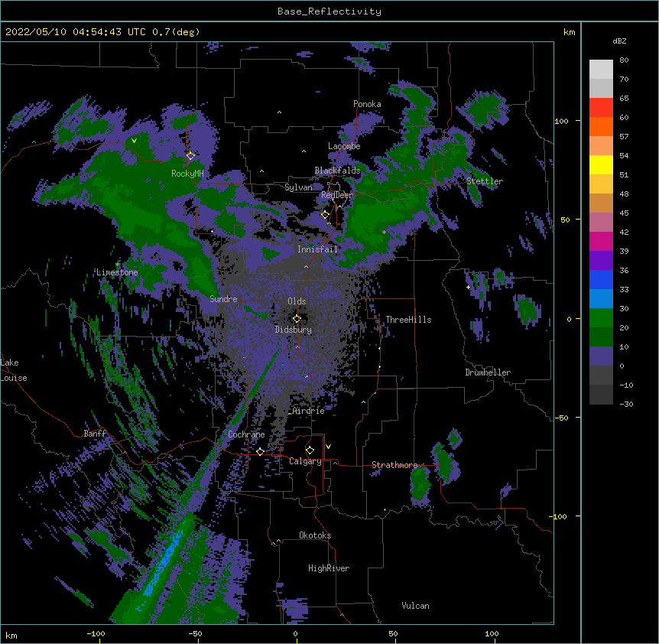The height and width of the screenshot is (644, 659).
Task: Select the magenta 39-42 dBZ legend swatch
Action: (x=601, y=241)
